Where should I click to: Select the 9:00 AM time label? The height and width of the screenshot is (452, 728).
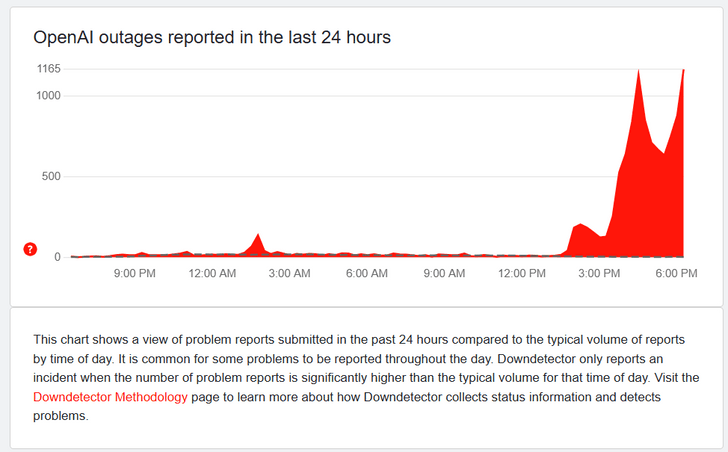coord(444,273)
